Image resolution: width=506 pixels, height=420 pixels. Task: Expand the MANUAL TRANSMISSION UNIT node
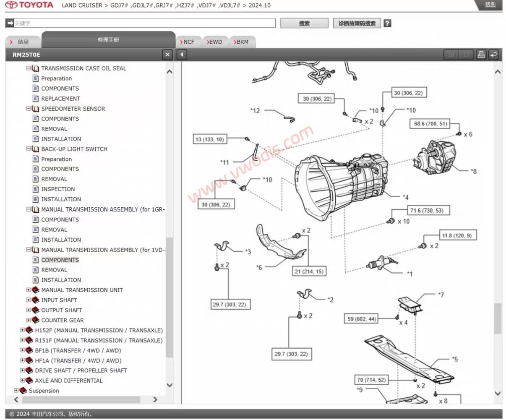[29, 290]
